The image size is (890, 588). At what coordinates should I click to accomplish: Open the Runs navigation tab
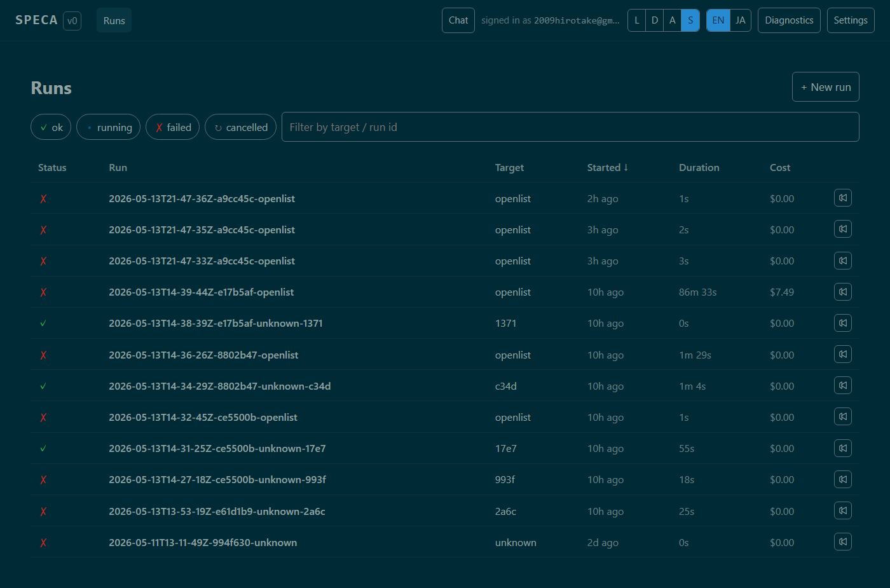[114, 20]
